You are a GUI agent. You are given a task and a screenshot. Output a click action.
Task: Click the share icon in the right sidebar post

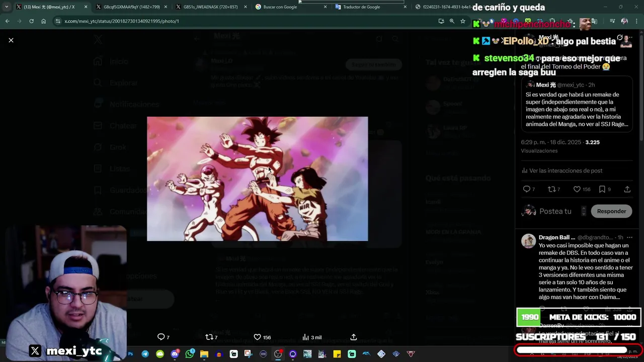627,189
